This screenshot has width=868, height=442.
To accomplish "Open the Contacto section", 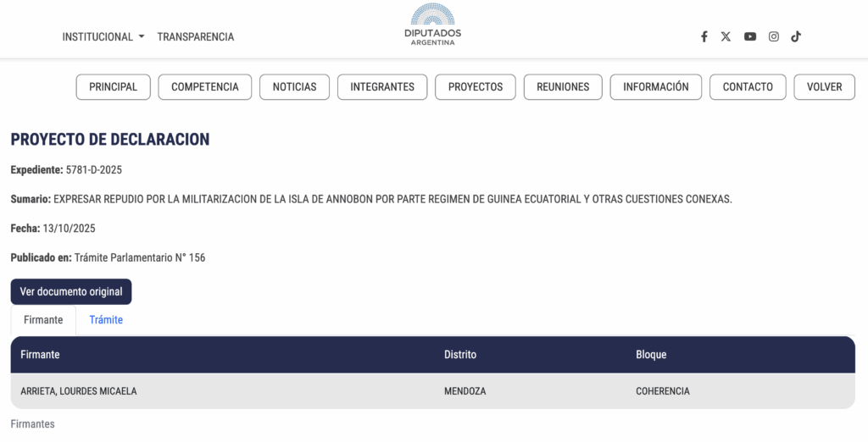I will (x=748, y=86).
